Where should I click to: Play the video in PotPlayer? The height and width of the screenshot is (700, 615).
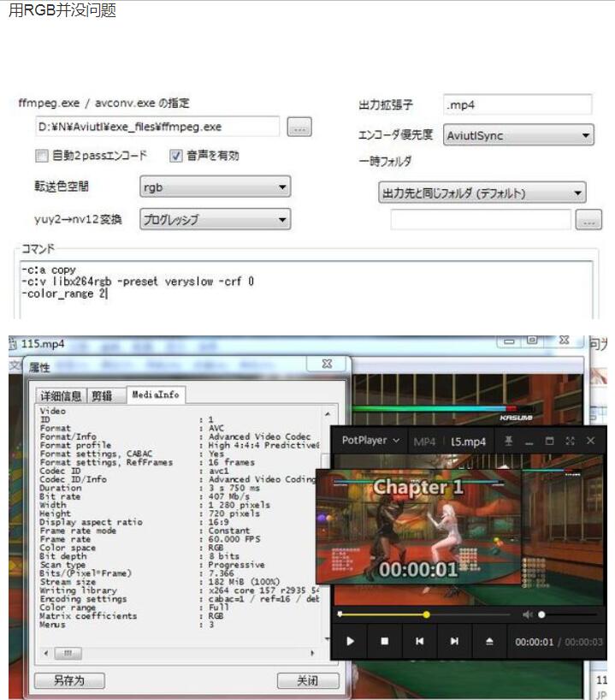pos(351,641)
